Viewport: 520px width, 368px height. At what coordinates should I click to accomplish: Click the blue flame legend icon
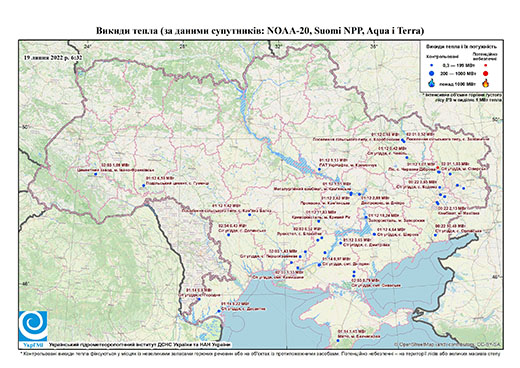pyautogui.click(x=432, y=83)
